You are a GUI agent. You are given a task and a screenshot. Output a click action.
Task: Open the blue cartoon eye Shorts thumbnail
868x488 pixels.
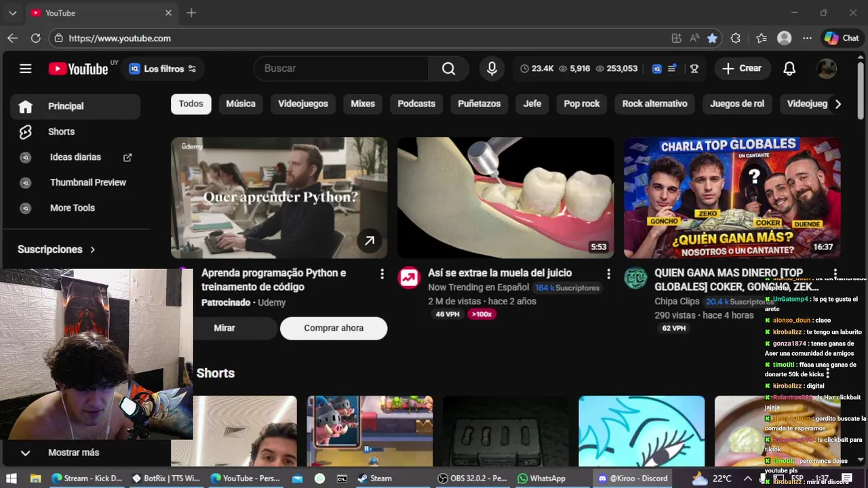(x=642, y=431)
